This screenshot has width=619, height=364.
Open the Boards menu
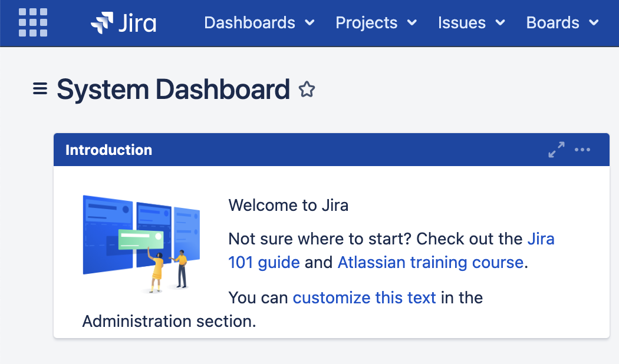[x=552, y=23]
